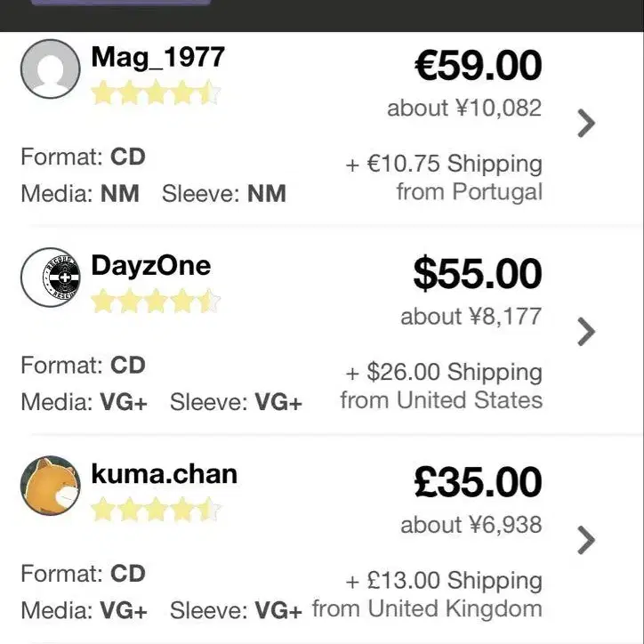644x644 pixels.
Task: Click kuma.chan's star rating
Action: point(156,510)
